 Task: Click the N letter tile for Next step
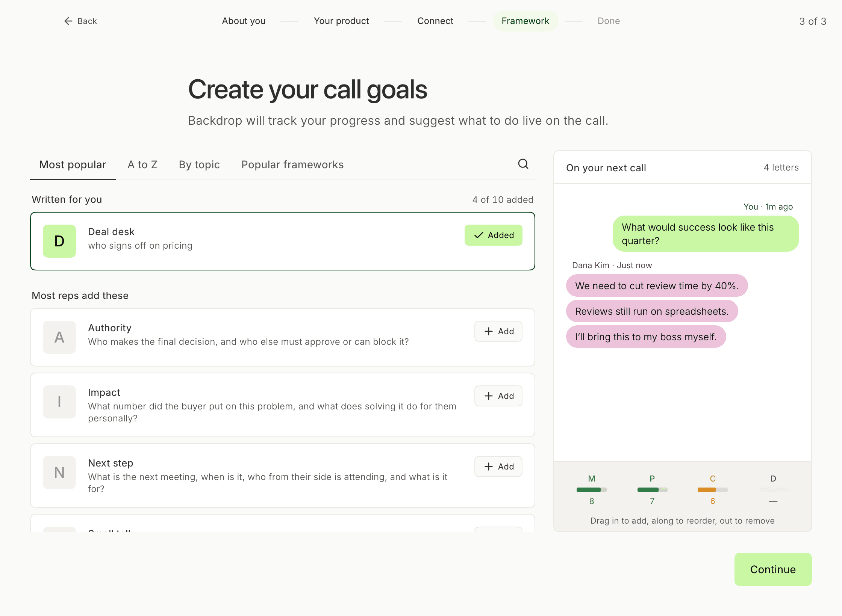(x=59, y=473)
